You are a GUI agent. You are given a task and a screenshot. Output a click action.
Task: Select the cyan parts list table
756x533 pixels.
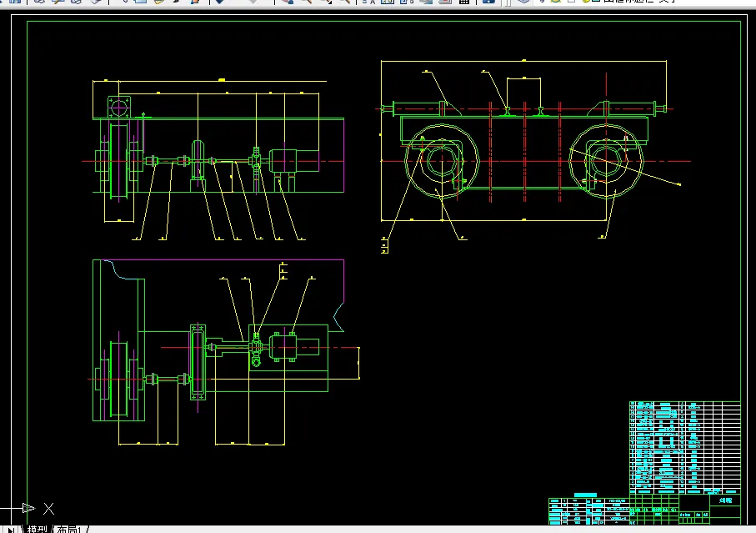click(x=684, y=447)
